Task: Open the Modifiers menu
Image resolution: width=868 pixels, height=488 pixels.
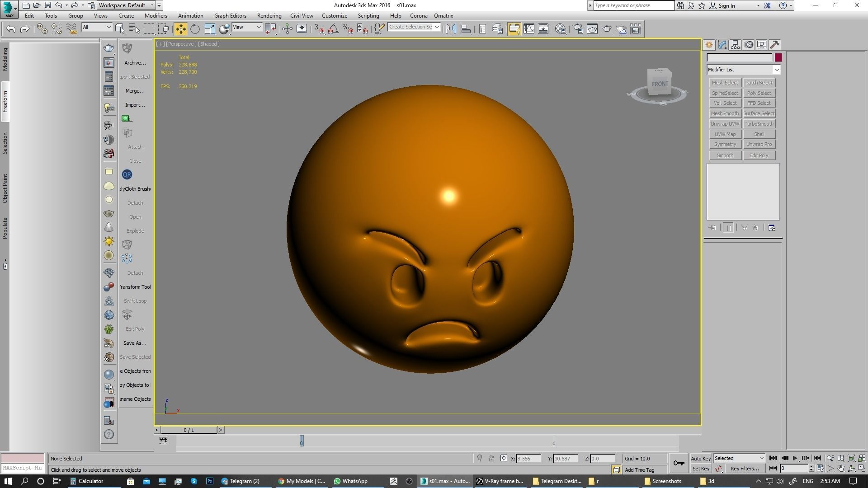Action: tap(156, 16)
